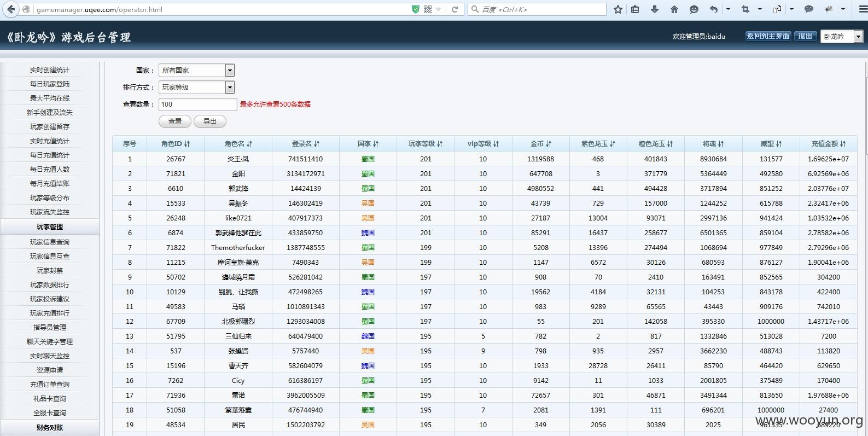Go back using the browser back arrow
The height and width of the screenshot is (436, 868).
tap(11, 9)
